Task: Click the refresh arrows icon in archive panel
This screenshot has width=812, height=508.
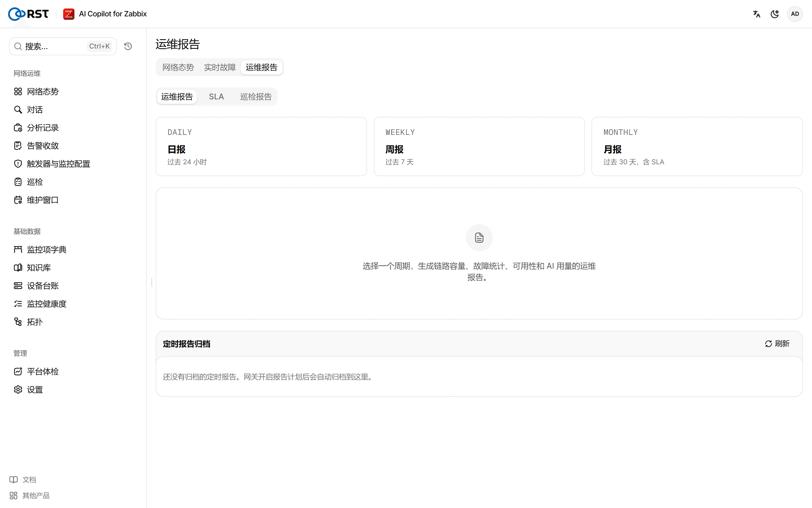Action: click(x=768, y=344)
